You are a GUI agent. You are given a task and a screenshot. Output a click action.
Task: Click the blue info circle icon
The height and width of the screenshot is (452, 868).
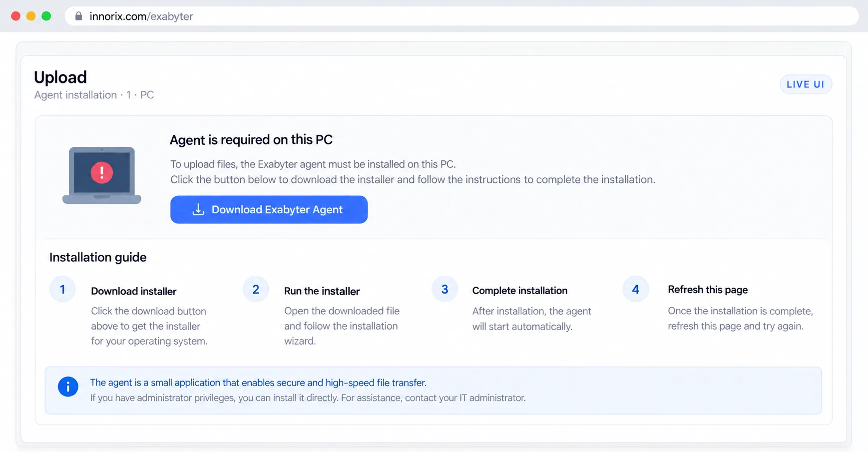coord(68,387)
